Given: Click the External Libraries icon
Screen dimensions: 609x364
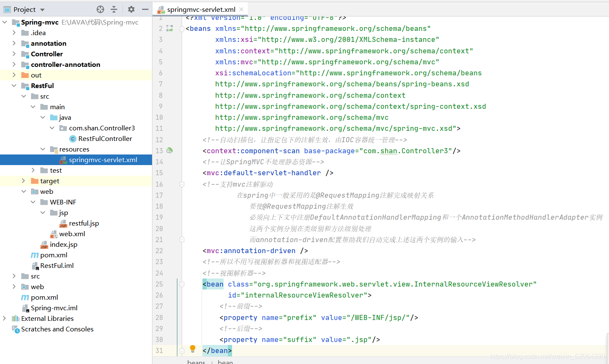Looking at the screenshot, I should 16,318.
